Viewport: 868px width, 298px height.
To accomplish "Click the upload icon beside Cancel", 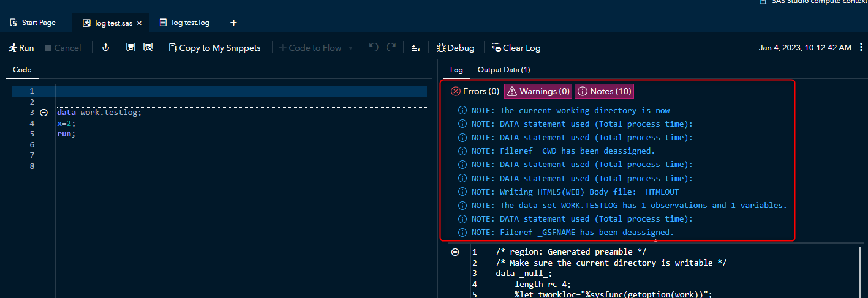I will click(105, 48).
